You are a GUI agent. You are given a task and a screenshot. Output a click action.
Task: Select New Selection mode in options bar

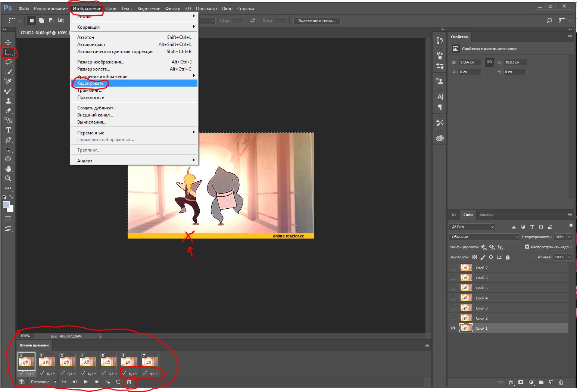click(x=32, y=21)
